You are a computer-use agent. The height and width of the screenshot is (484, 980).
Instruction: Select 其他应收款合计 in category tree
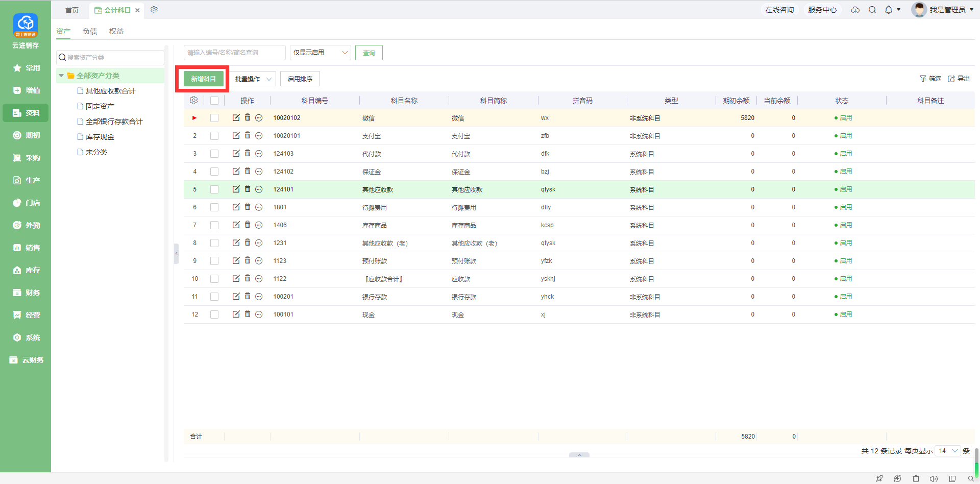tap(111, 91)
